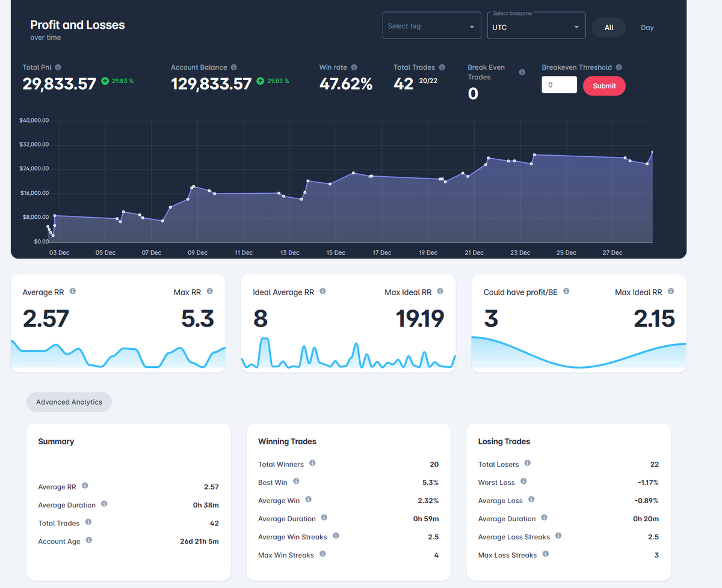Click info icon next to Total Pnl
Viewport: 722px width, 588px height.
coord(58,67)
